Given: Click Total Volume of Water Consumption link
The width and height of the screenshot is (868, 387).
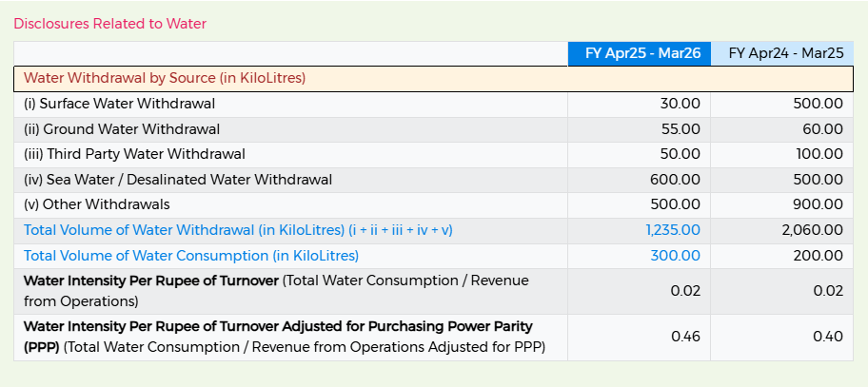Looking at the screenshot, I should (x=191, y=256).
